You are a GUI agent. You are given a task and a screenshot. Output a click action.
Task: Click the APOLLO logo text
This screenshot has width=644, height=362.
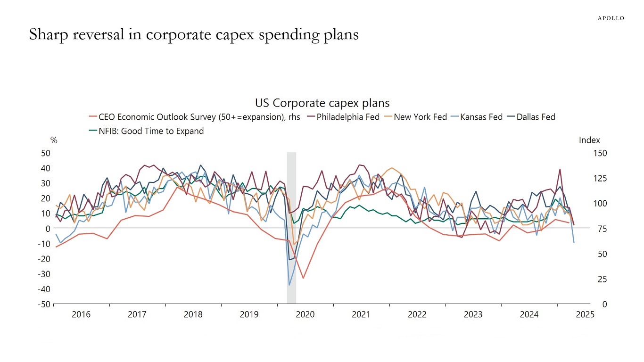(x=611, y=18)
